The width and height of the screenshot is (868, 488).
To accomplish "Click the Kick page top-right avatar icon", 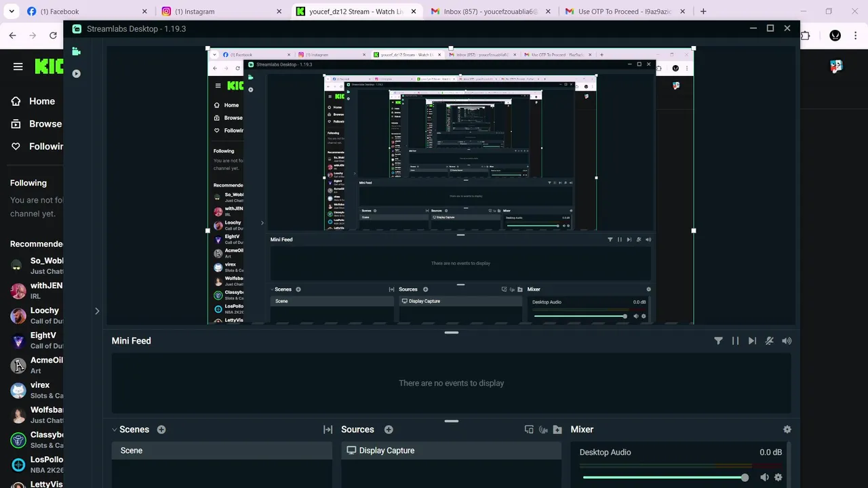I will point(836,66).
